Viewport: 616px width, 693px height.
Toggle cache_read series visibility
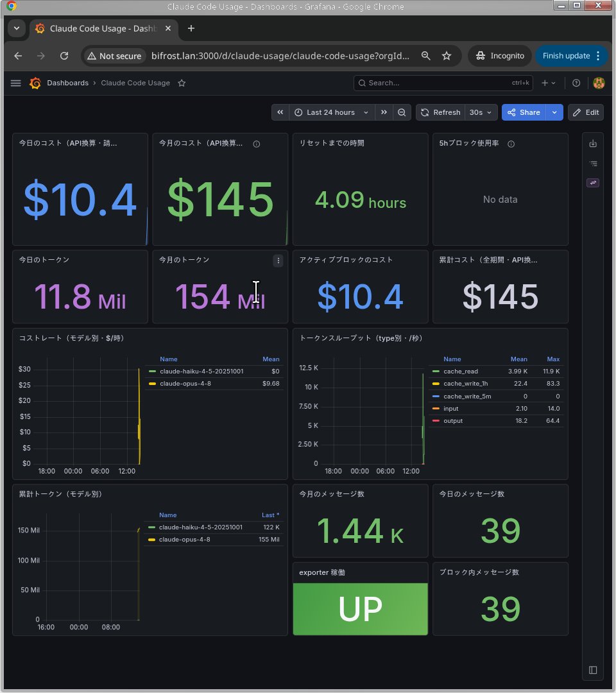click(x=461, y=372)
